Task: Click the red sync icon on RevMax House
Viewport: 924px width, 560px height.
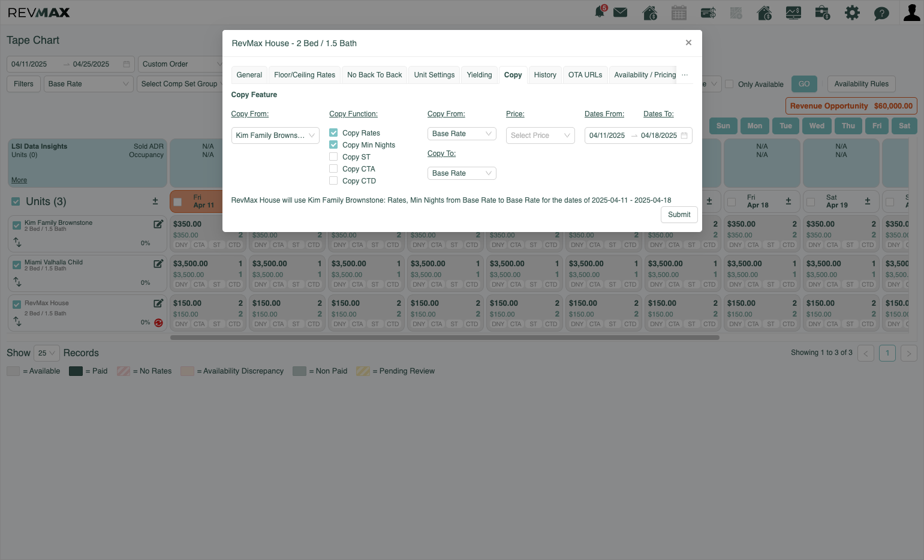Action: (158, 323)
